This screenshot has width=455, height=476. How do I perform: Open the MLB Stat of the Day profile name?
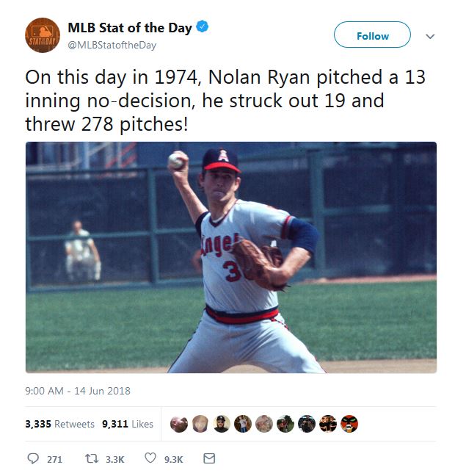tap(129, 28)
